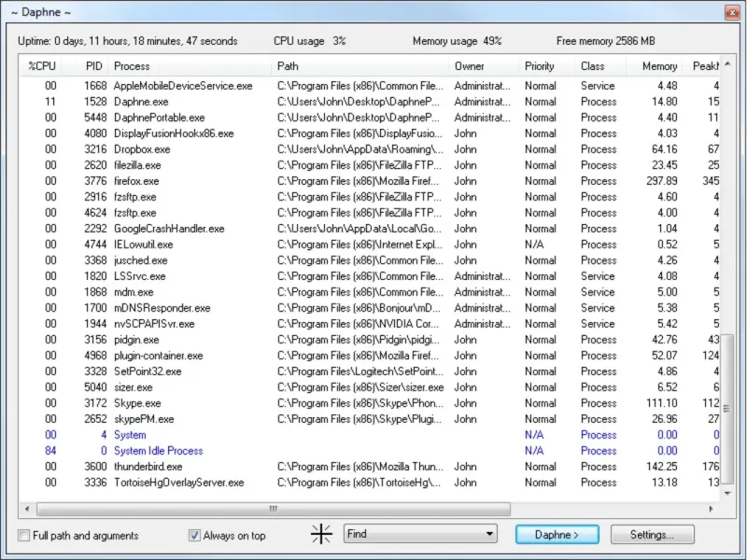The height and width of the screenshot is (560, 747).
Task: Select the TortoiseHgOverlayServer.exe process
Action: [369, 483]
